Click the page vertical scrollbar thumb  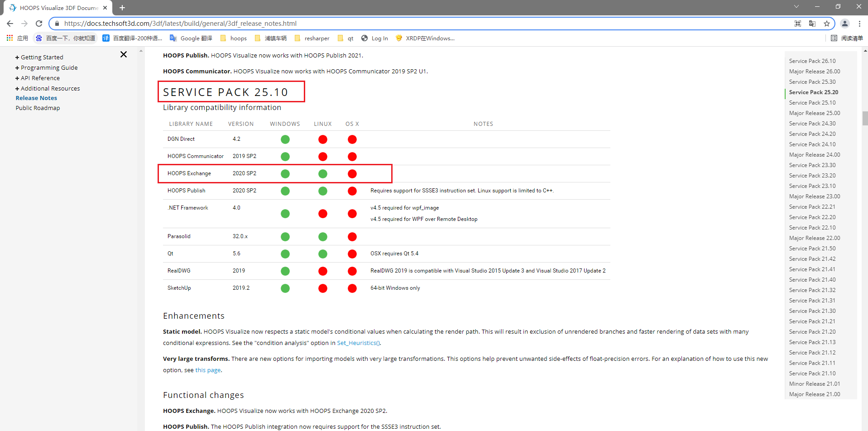pyautogui.click(x=865, y=118)
